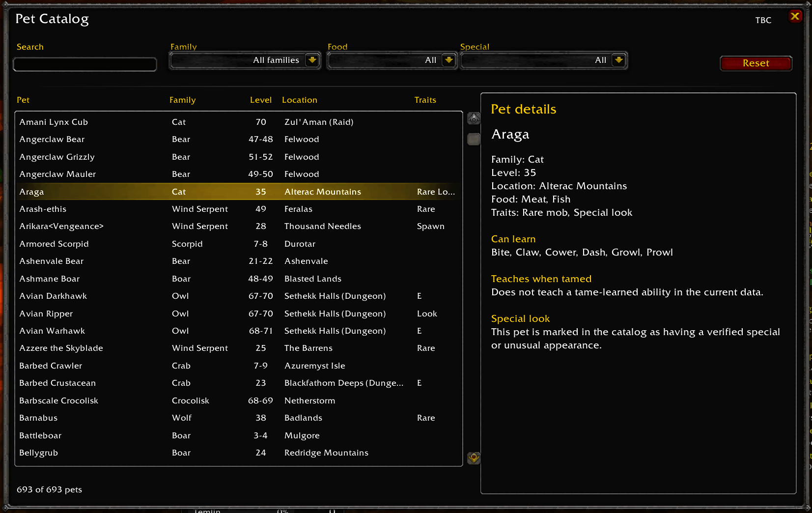Viewport: 812px width, 513px height.
Task: Click the 'Food: Meat, Fish' detail line
Action: pos(531,199)
